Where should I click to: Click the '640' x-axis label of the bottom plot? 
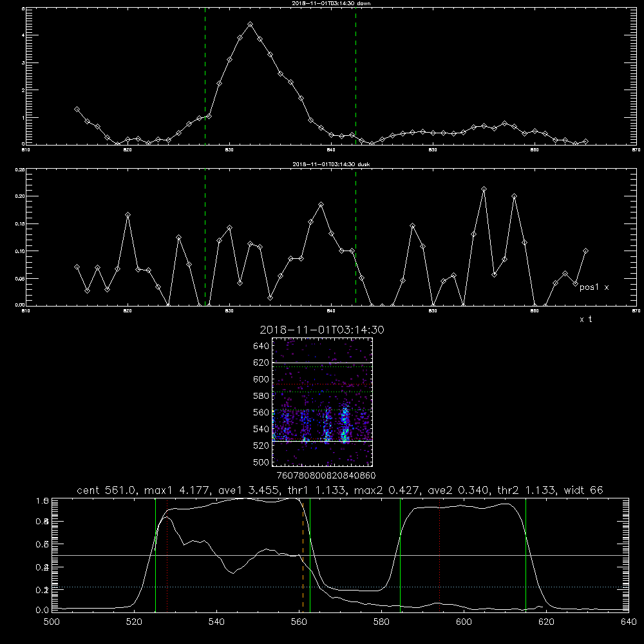click(x=629, y=621)
